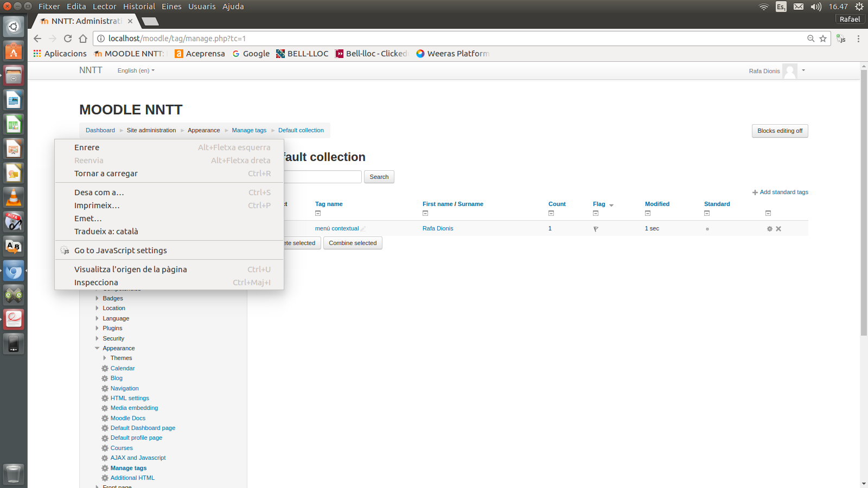Hide the Tag name column
868x488 pixels.
[318, 213]
